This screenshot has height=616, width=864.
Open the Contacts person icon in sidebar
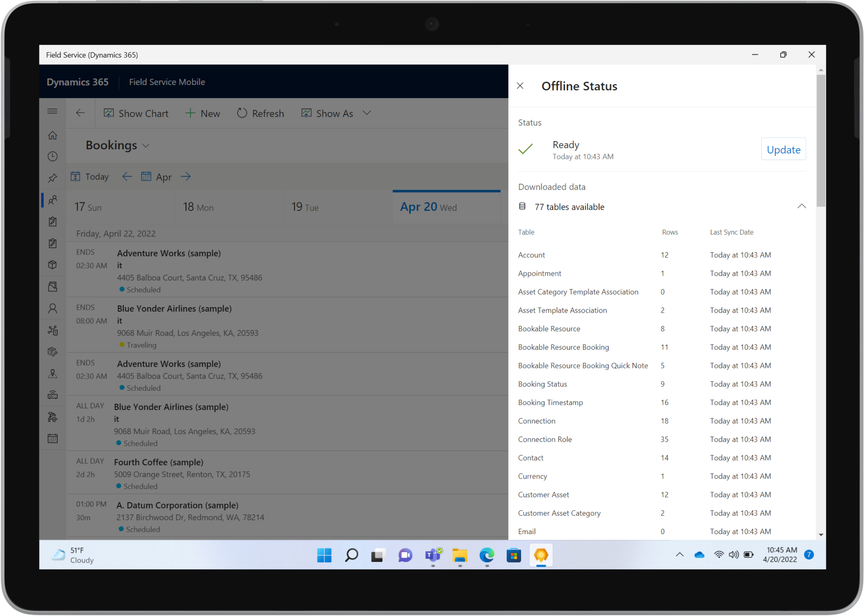click(x=53, y=308)
